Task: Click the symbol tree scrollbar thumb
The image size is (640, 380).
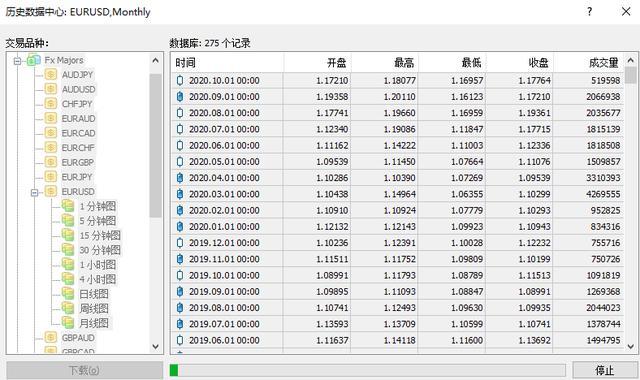Action: click(x=156, y=145)
